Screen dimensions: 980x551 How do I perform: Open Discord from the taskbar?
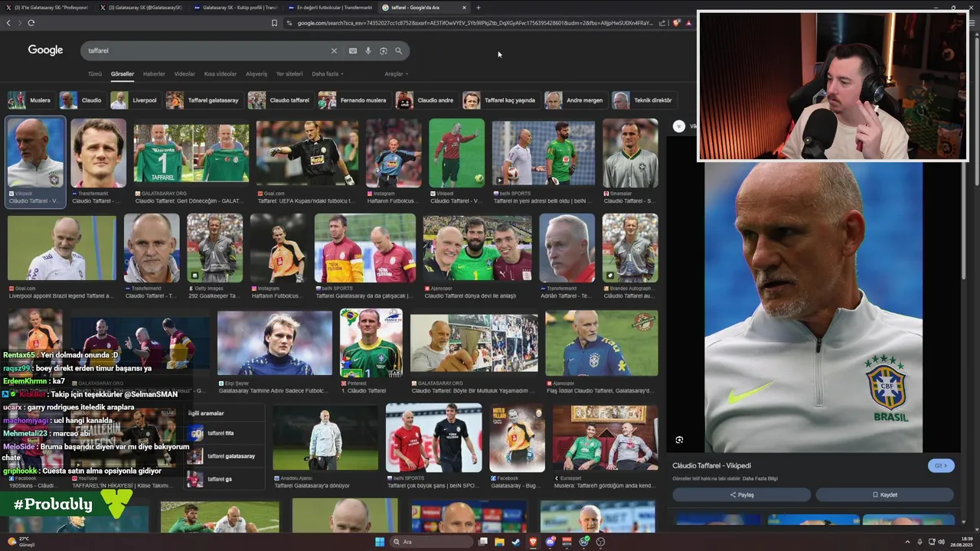550,542
